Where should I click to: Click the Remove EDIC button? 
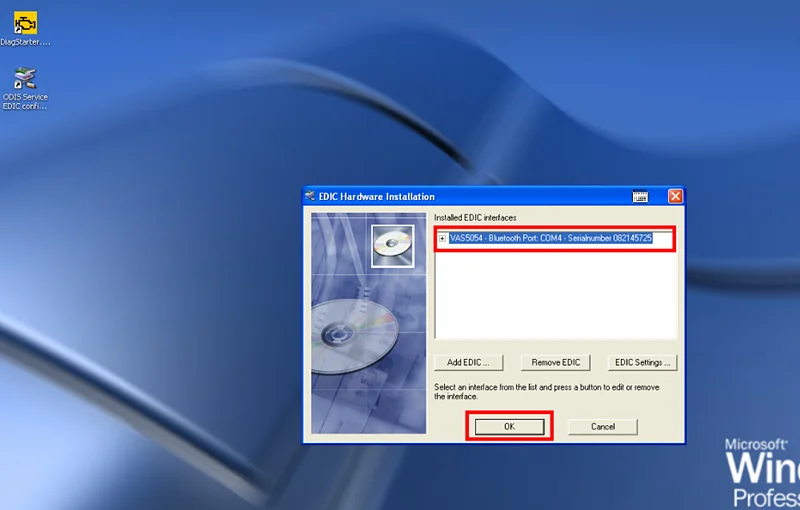click(556, 363)
